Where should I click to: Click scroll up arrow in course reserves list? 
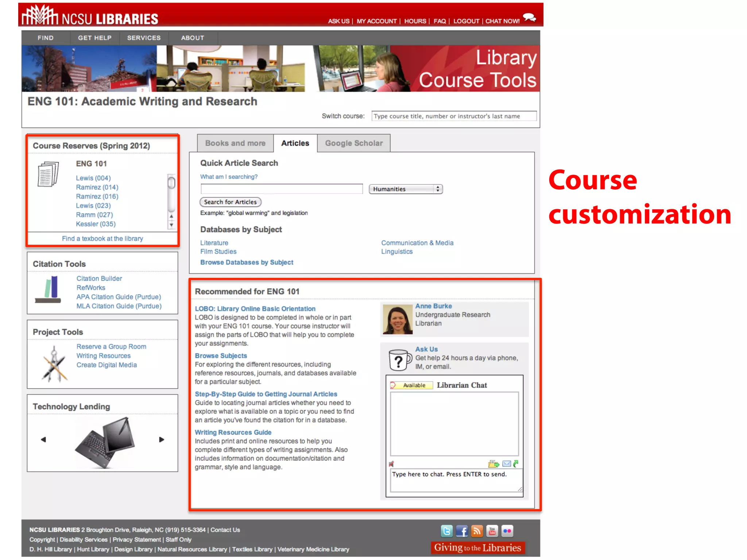click(171, 216)
